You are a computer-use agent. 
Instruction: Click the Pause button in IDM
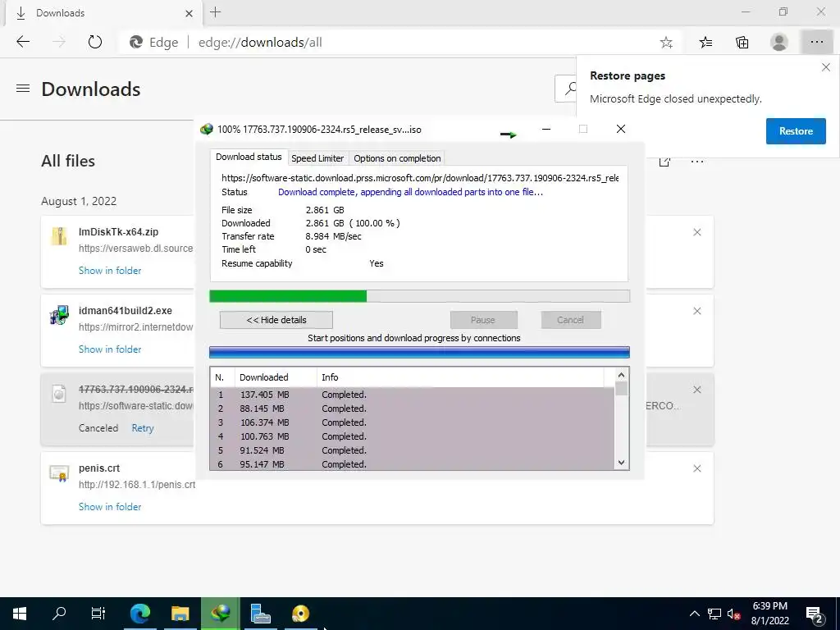pos(483,320)
